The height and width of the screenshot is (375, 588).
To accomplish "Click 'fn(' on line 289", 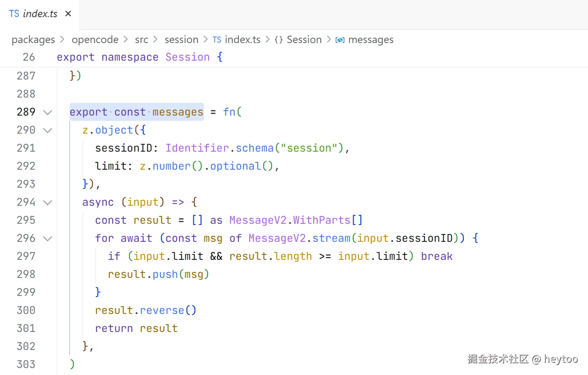I will 232,112.
